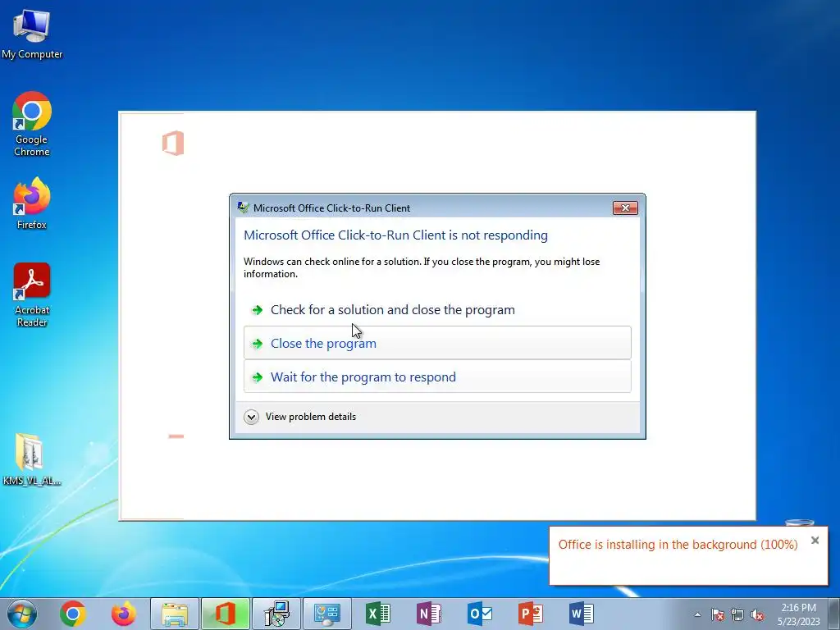Choose Check for a solution and close program
This screenshot has width=840, height=630.
click(x=437, y=309)
